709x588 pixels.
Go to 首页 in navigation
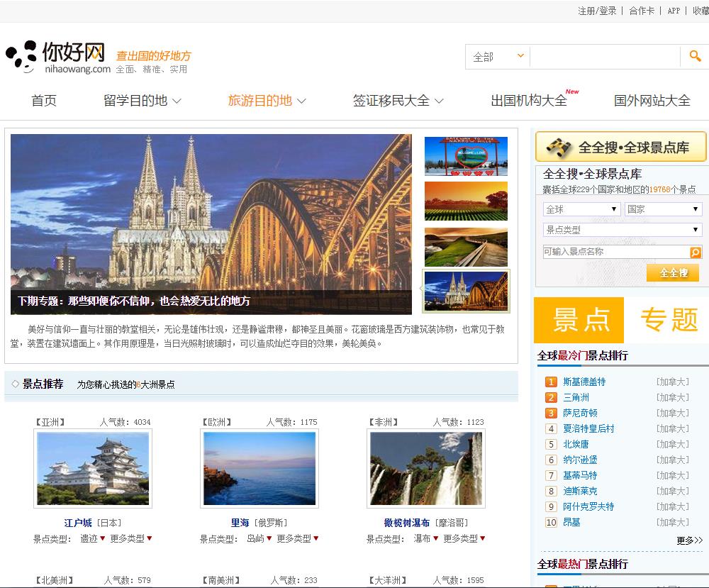click(44, 101)
